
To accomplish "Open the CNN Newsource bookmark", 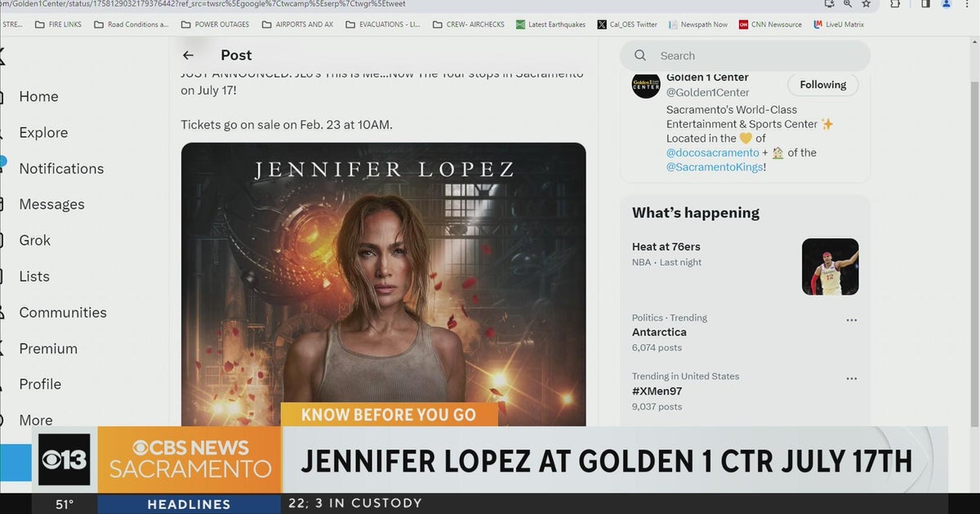I will coord(770,24).
